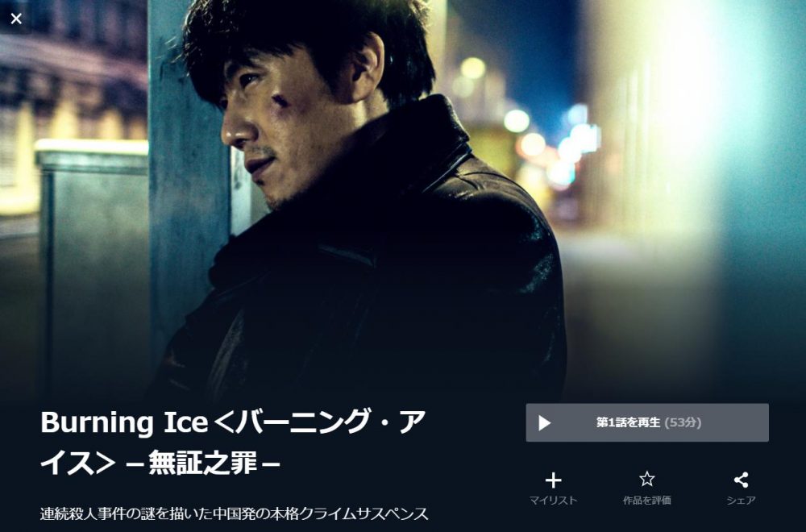
Task: Click the play triangle icon
Action: [544, 422]
